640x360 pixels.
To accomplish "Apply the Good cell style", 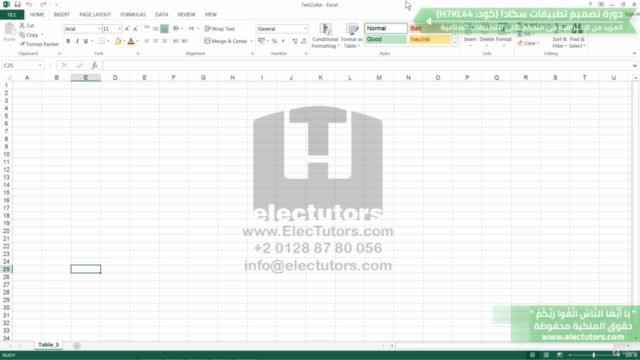I will click(386, 39).
